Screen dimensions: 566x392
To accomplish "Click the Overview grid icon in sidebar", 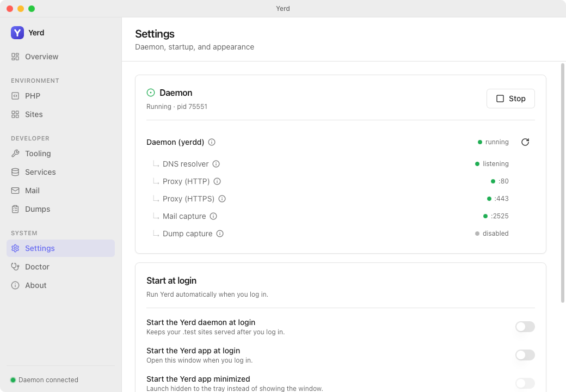I will coord(15,57).
